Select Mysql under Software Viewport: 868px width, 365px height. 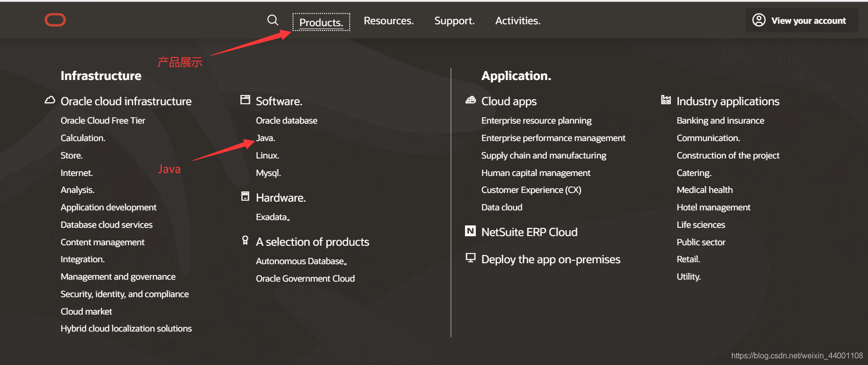click(268, 173)
